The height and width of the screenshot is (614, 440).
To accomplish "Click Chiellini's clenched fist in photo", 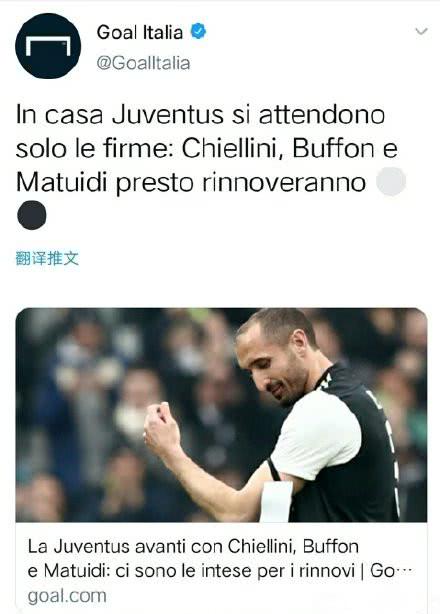I will click(x=160, y=427).
